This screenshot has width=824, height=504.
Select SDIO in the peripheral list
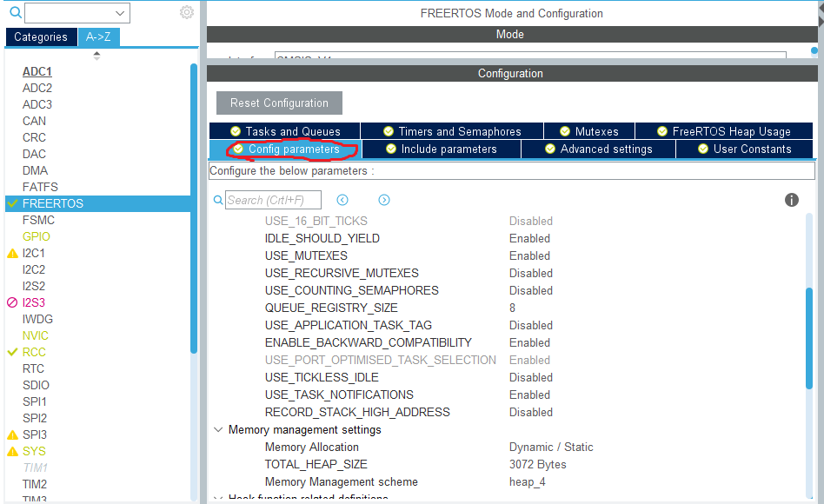click(x=36, y=385)
